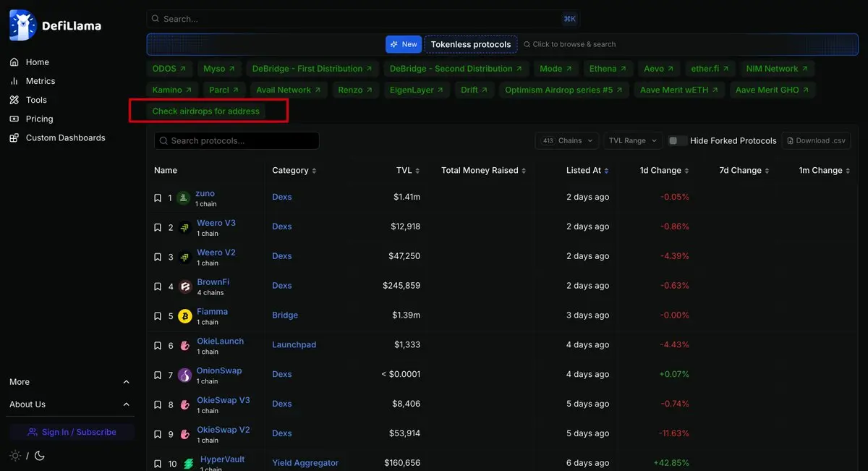Open the Yield Aggregator category link
Image resolution: width=868 pixels, height=471 pixels.
[305, 463]
